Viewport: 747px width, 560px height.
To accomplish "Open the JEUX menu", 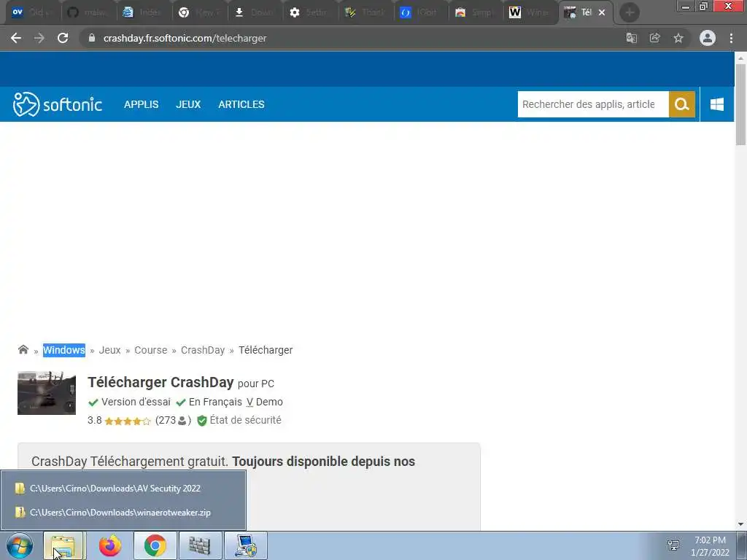I will tap(188, 104).
